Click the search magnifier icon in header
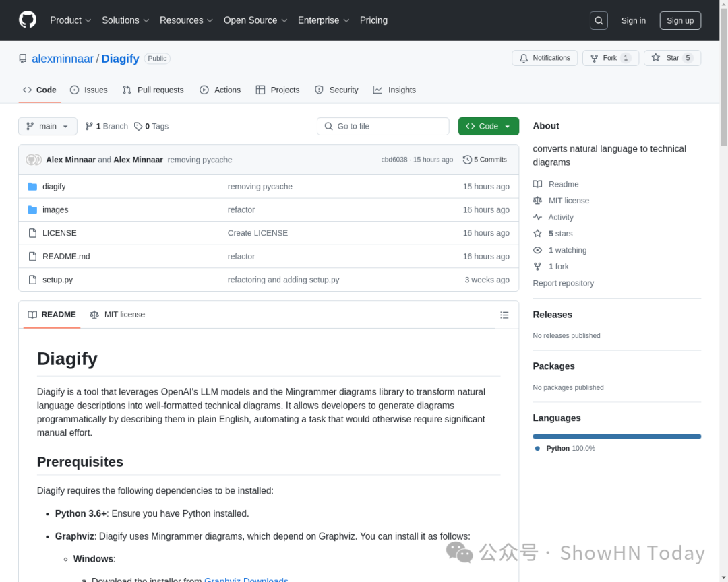 pos(599,20)
